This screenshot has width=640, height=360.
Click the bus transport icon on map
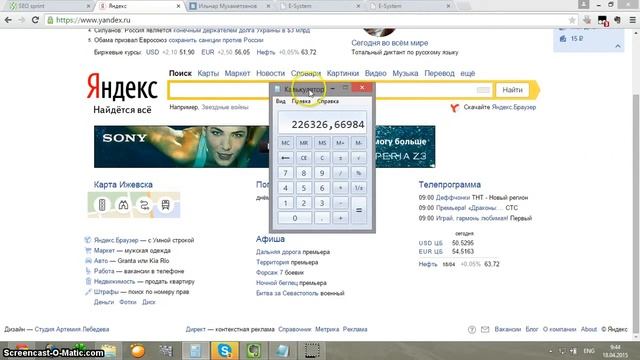point(165,205)
